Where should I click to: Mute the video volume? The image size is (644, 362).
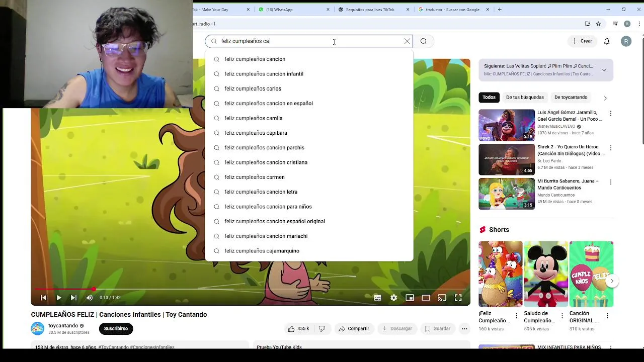89,298
